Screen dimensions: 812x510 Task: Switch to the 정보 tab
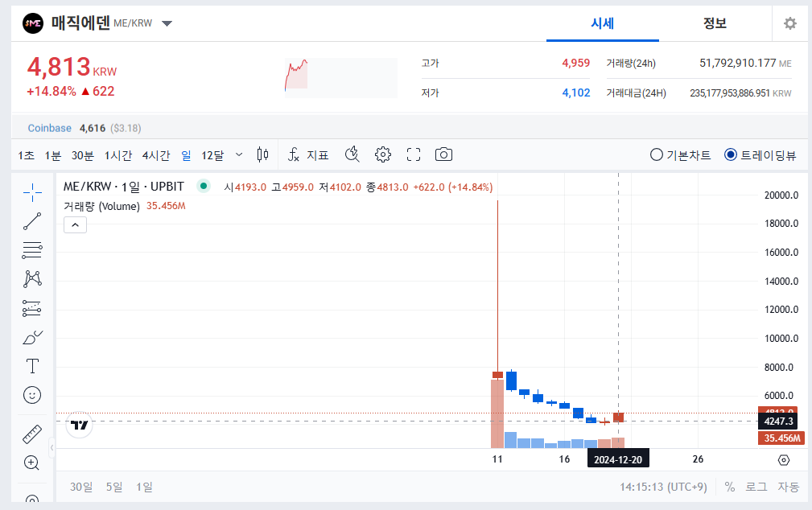[715, 23]
